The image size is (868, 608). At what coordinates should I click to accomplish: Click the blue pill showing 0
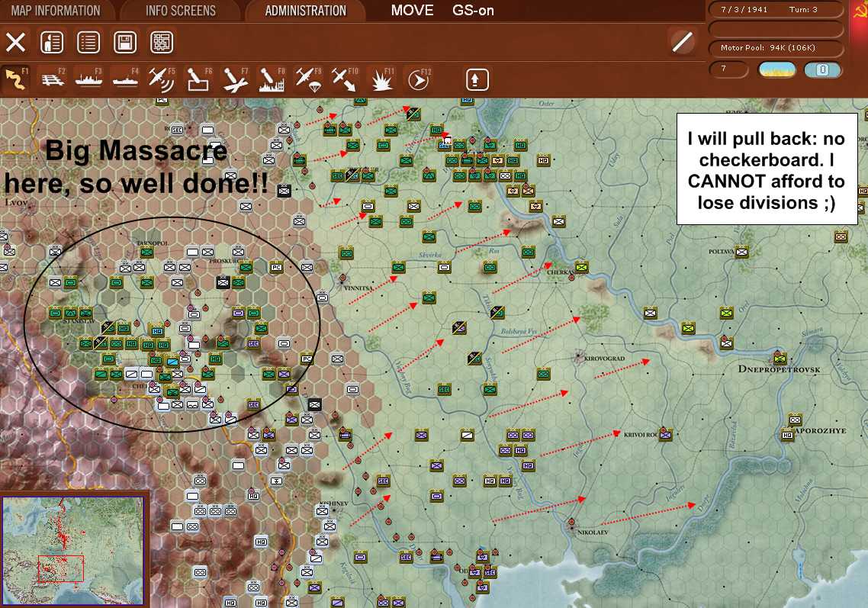coord(822,69)
